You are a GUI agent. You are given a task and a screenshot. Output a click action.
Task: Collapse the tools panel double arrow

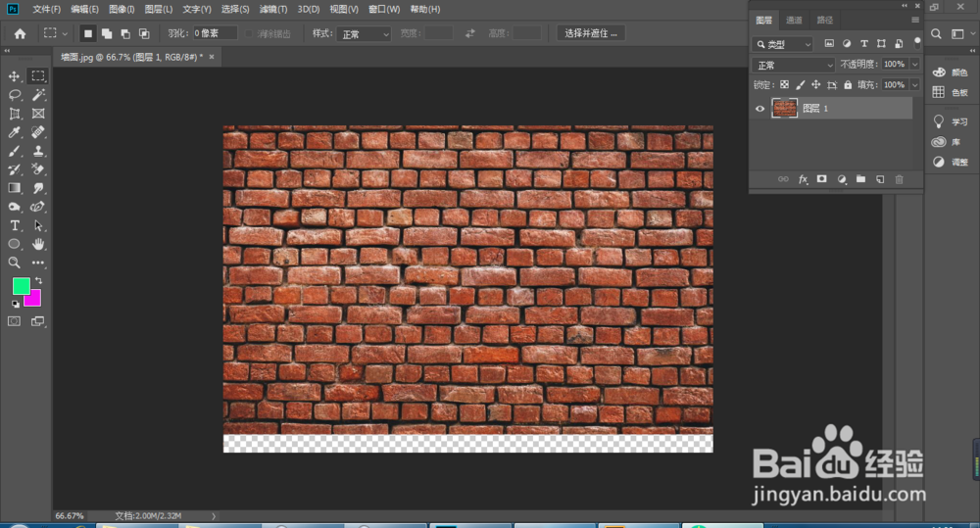pos(7,51)
